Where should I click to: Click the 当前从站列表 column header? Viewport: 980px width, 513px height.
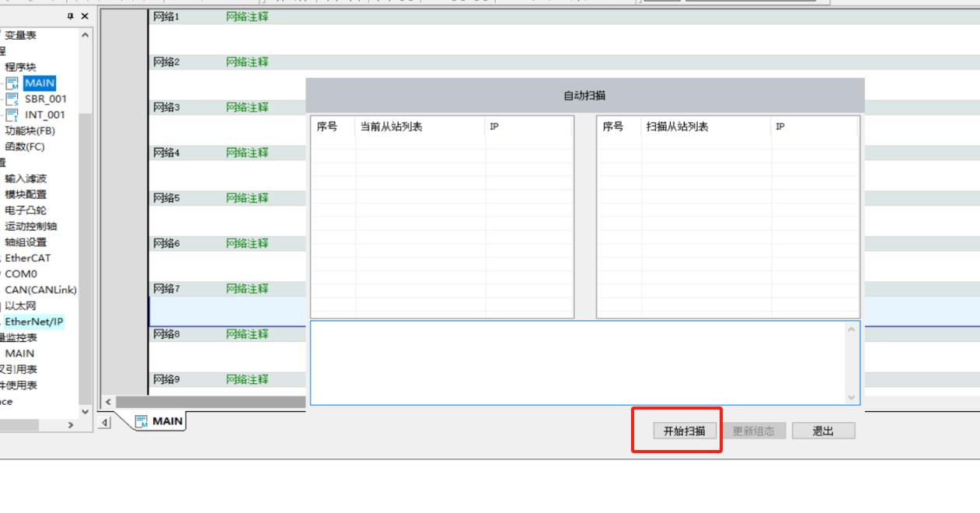coord(391,127)
